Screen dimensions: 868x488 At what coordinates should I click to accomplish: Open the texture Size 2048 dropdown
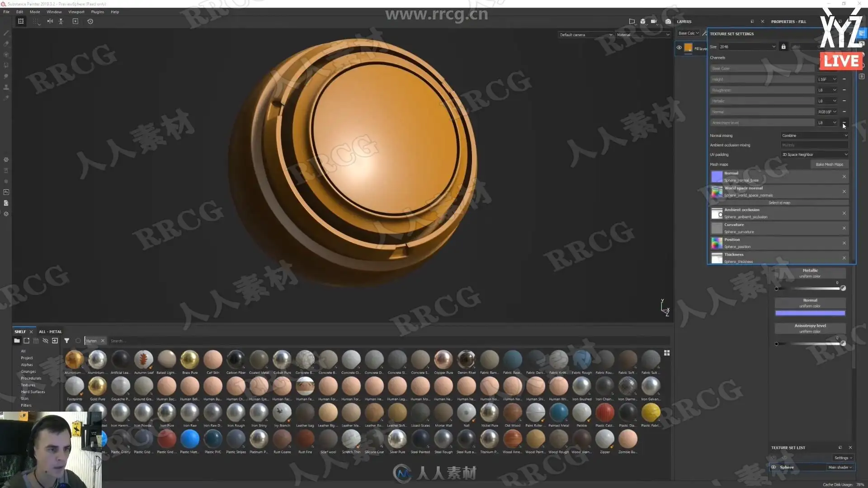747,47
